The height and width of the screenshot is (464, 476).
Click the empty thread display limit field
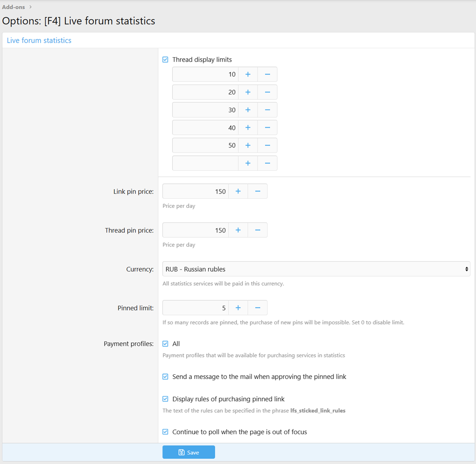[x=205, y=163]
